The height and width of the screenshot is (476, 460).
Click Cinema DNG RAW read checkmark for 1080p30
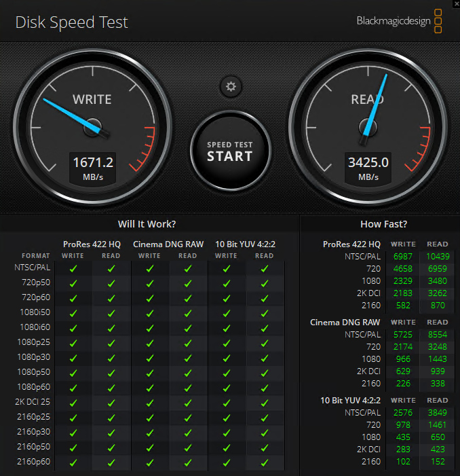pyautogui.click(x=188, y=357)
